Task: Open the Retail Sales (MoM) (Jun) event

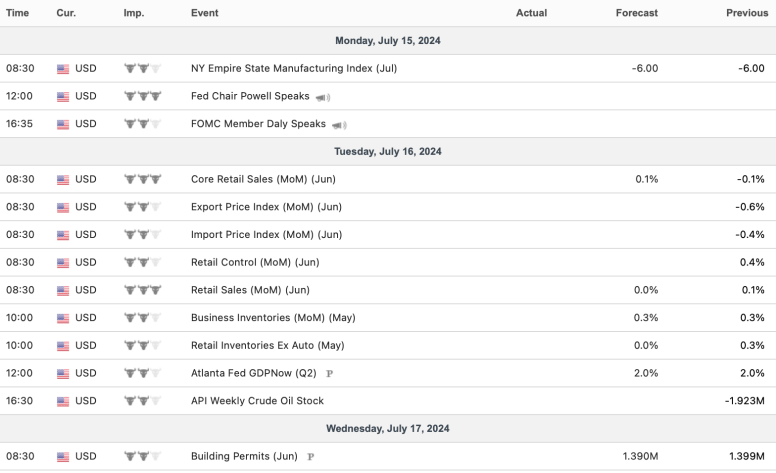Action: [250, 290]
